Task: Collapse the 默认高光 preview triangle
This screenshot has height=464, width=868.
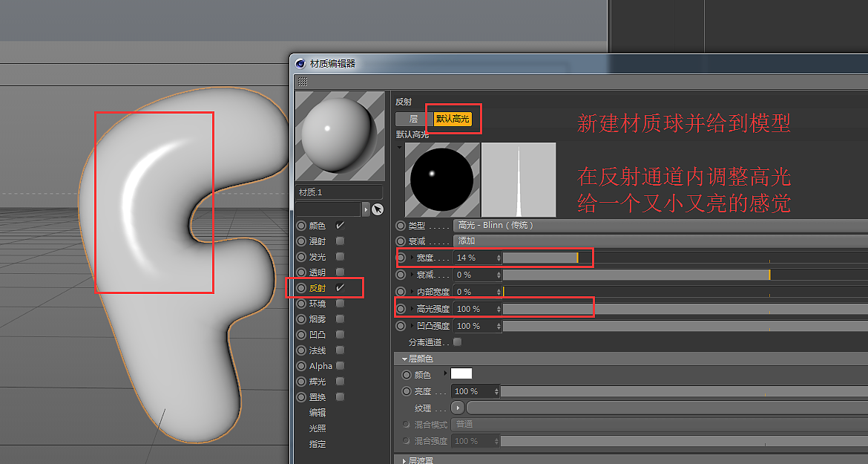Action: click(x=399, y=147)
